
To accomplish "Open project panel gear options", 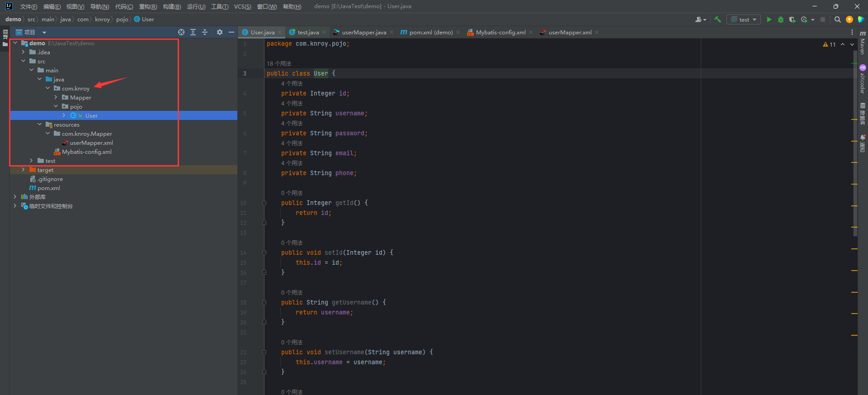I will click(220, 32).
